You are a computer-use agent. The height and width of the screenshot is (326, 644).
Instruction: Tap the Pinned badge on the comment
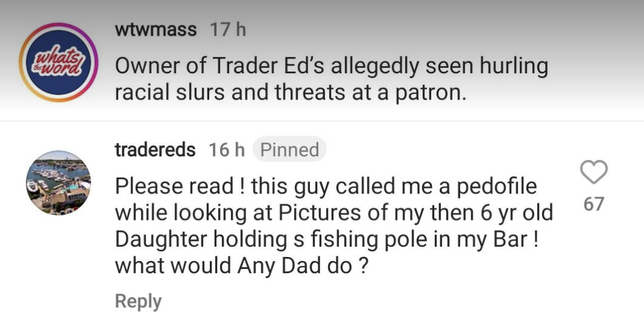(x=289, y=150)
